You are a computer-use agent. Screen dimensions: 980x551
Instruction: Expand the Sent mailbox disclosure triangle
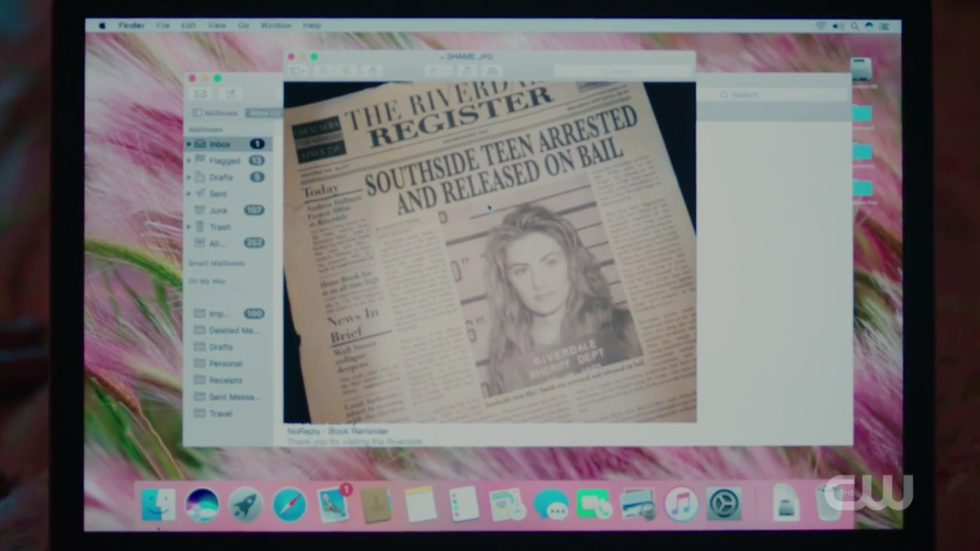point(189,194)
